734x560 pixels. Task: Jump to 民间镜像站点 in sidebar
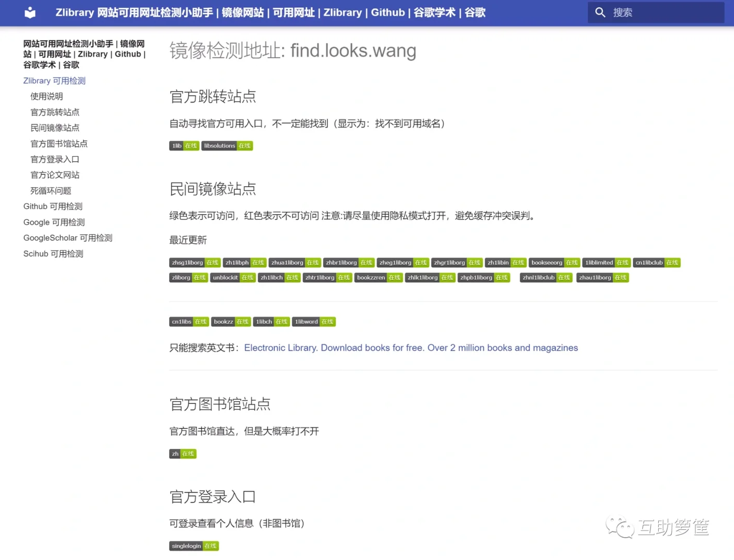pos(55,128)
